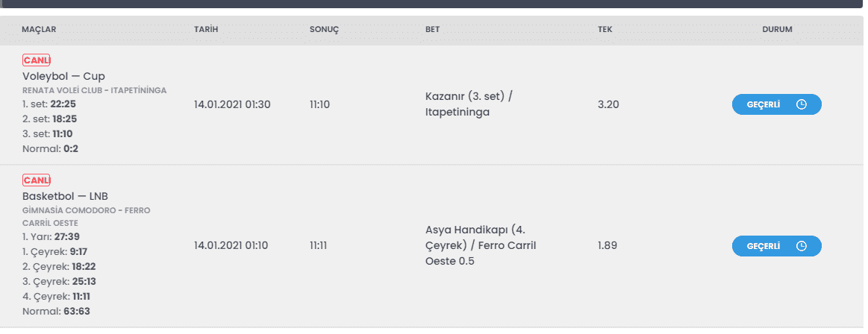Click the Asya Handikapı (4. Çeyrek) bet text
Viewport: 868px width, 334px height.
[x=481, y=245]
